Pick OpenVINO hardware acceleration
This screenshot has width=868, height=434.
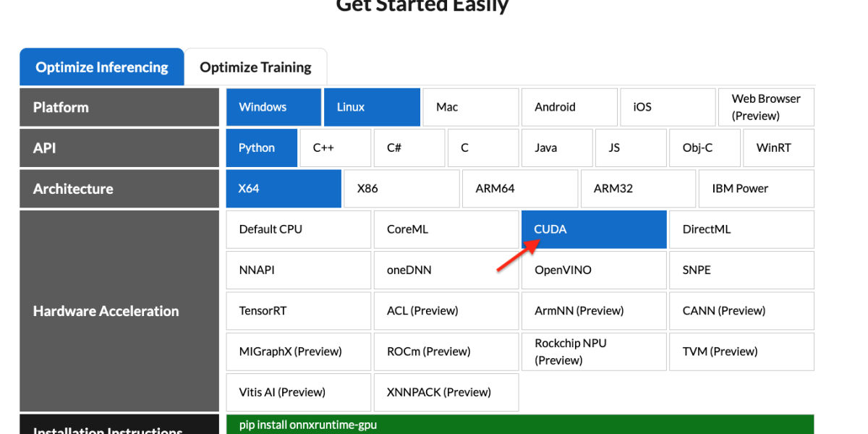[x=593, y=270]
